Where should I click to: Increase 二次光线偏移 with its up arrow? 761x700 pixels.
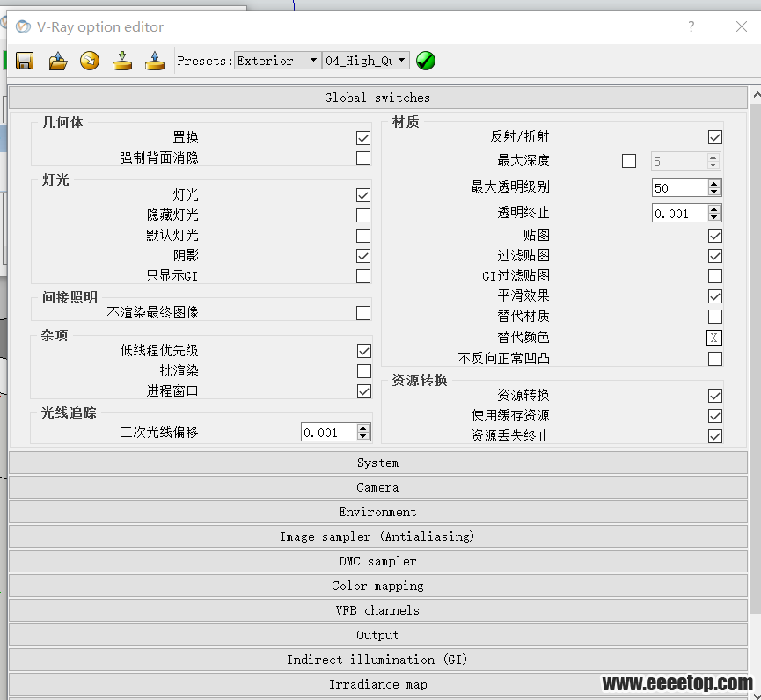click(363, 428)
